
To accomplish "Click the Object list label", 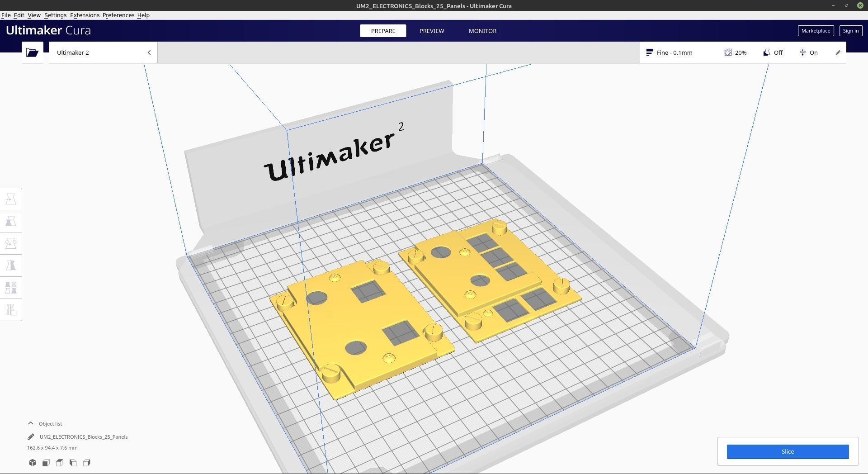I will click(x=50, y=424).
